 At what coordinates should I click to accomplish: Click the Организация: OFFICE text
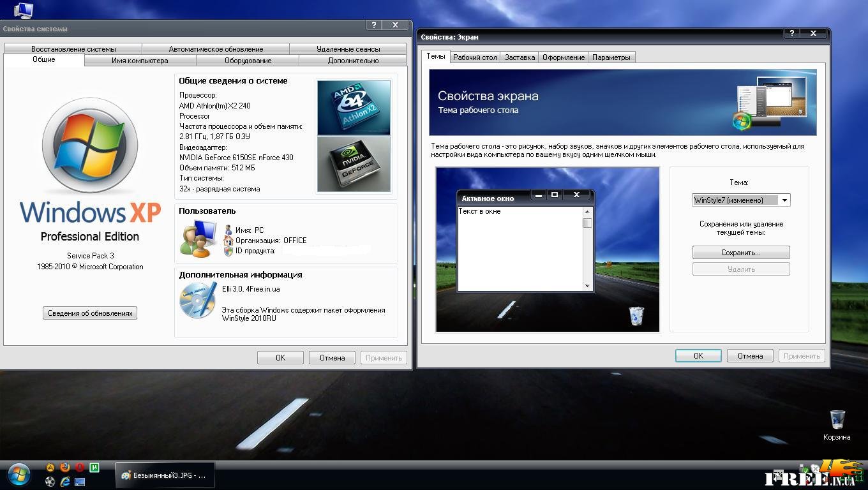click(271, 241)
